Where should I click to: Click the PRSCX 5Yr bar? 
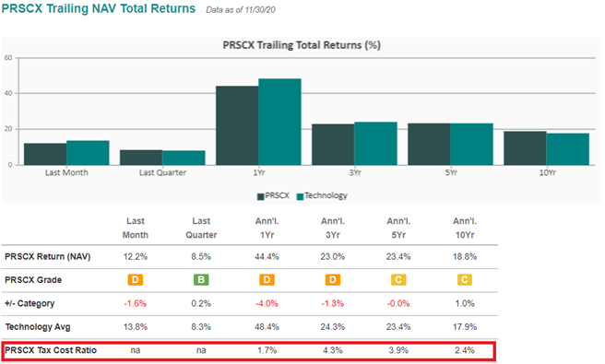(429, 144)
